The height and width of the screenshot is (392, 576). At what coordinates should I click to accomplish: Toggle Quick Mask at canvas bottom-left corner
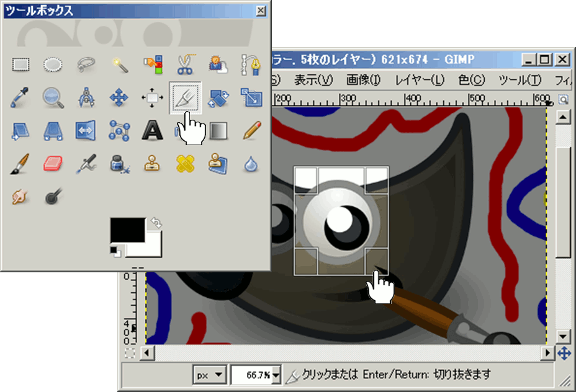130,353
